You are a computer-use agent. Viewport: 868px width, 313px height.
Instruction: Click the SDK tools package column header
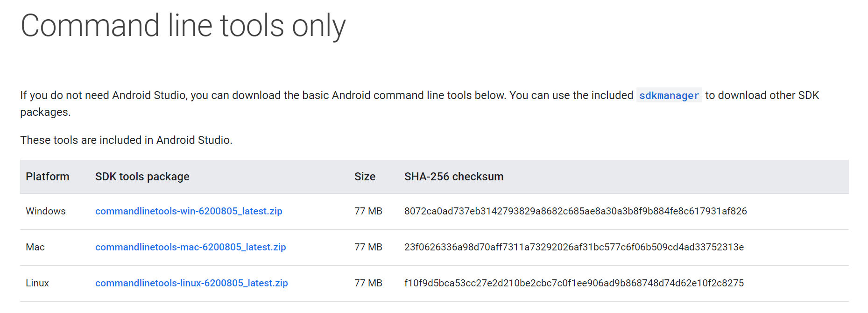[142, 177]
